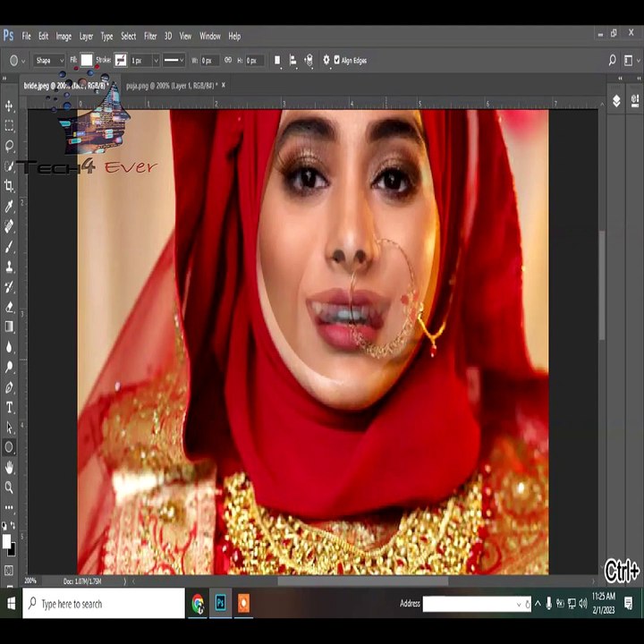
Task: Select the Zoom tool in toolbar
Action: pos(9,487)
